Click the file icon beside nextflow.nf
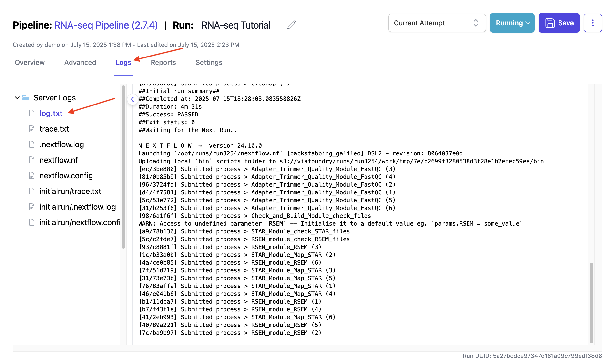610x364 pixels. (x=32, y=160)
